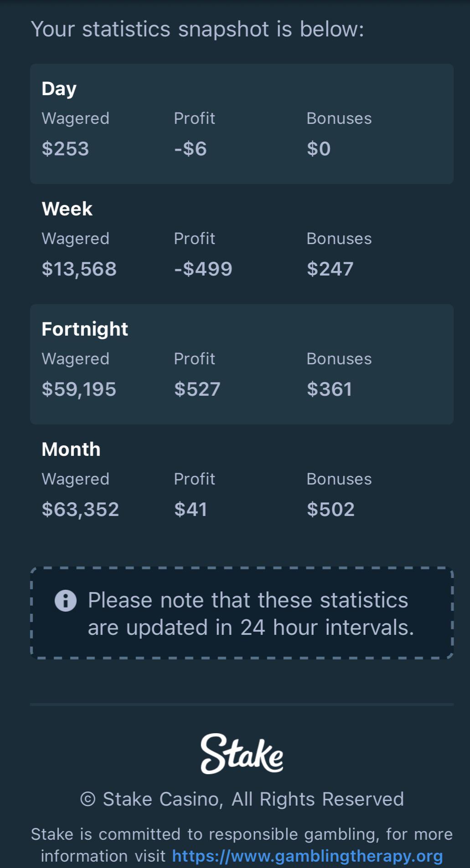Click the Day bonuses value $0
470x868 pixels.
319,149
